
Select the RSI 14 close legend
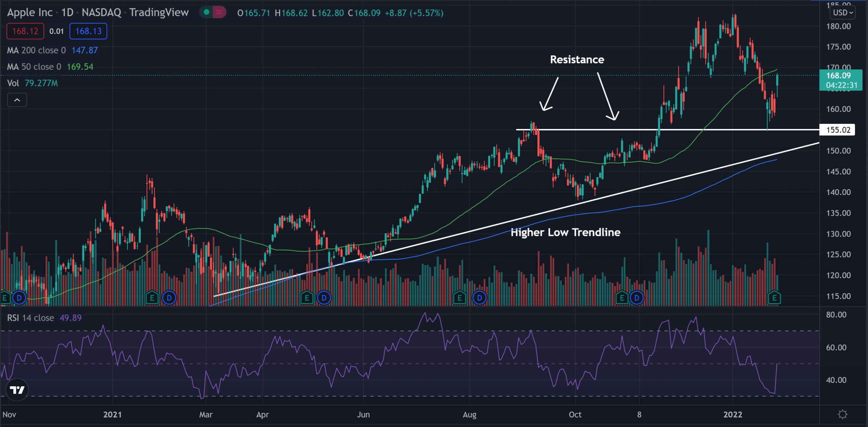[31, 318]
